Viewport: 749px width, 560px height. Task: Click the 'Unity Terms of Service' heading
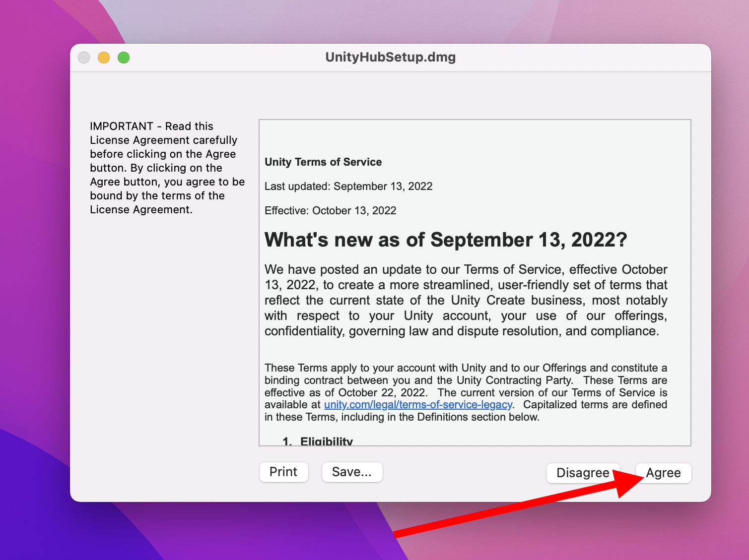coord(323,162)
